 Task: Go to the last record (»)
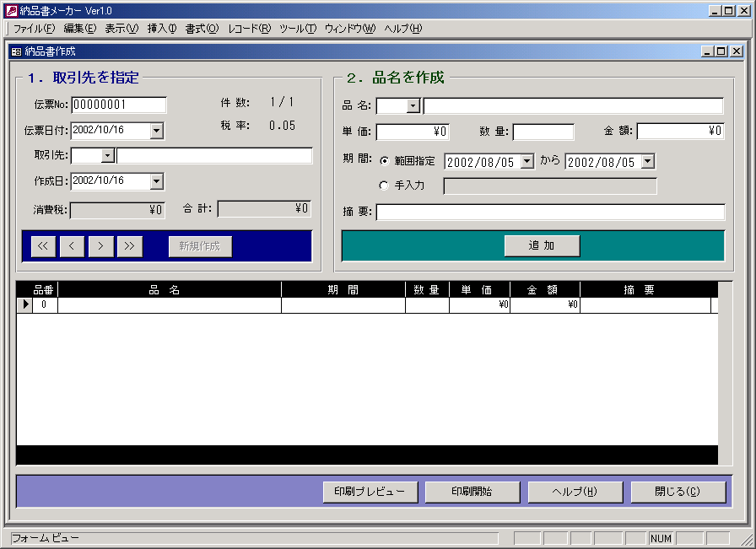pos(130,246)
